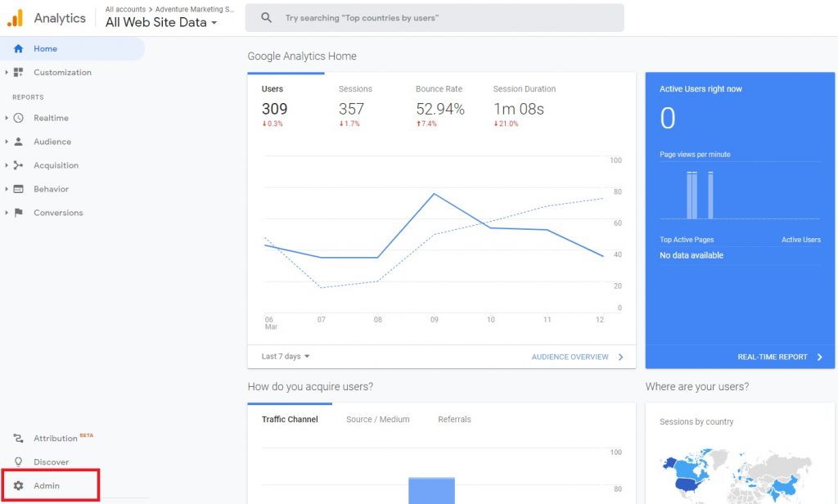The image size is (838, 504).
Task: Click the sessions by country world map
Action: coord(738,475)
